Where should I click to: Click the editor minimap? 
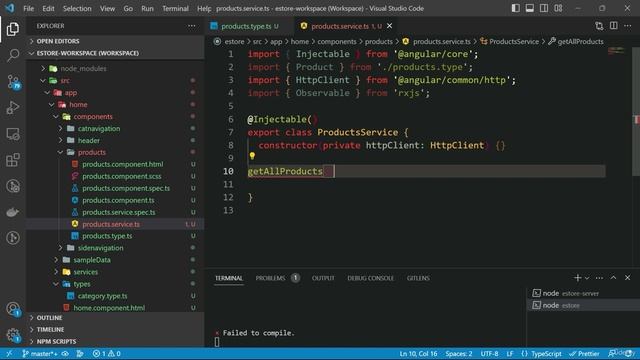(x=616, y=51)
